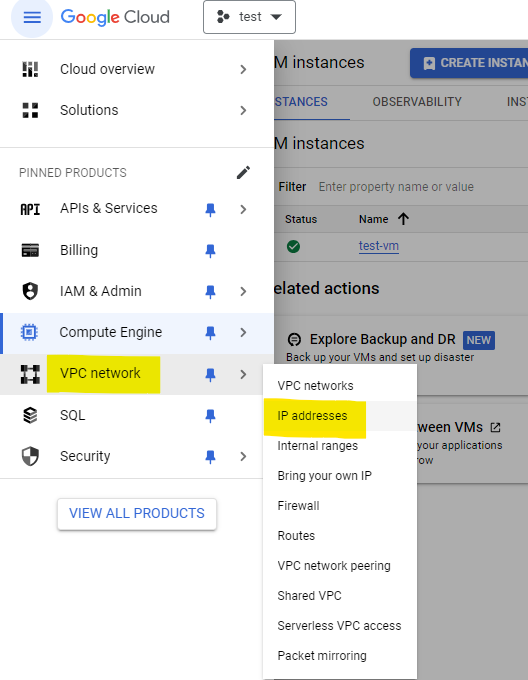Expand the Compute Engine chevron
Screen dimensions: 528x680
243,333
